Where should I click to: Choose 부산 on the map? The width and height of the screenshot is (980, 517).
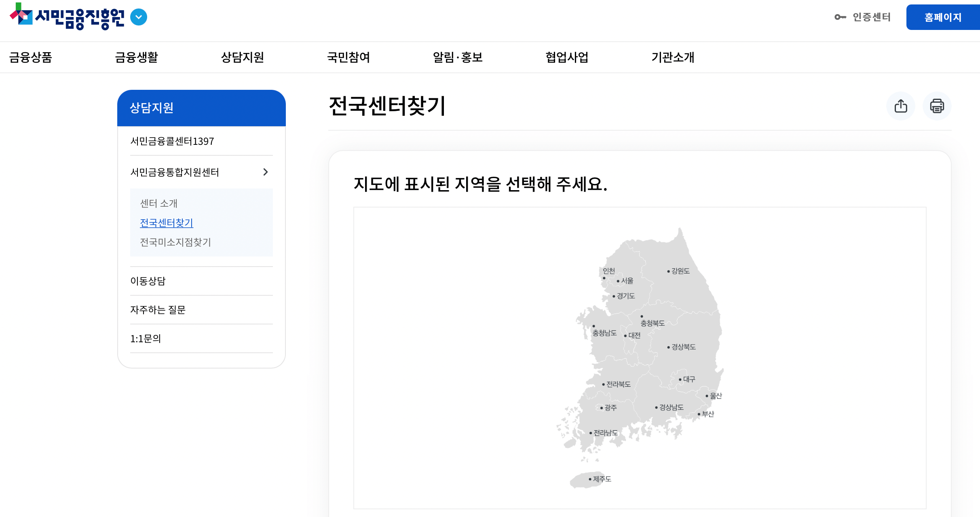(707, 414)
